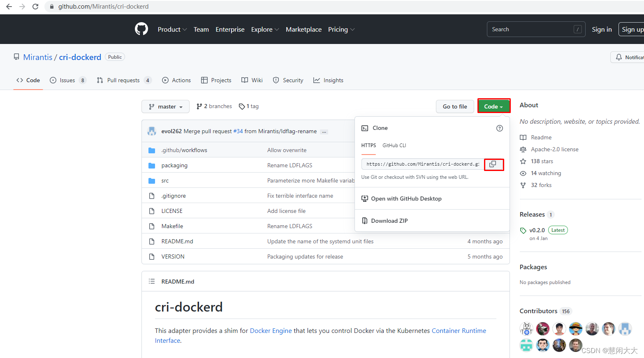Viewport: 644px width, 358px height.
Task: Click the clone URL text field
Action: click(422, 164)
